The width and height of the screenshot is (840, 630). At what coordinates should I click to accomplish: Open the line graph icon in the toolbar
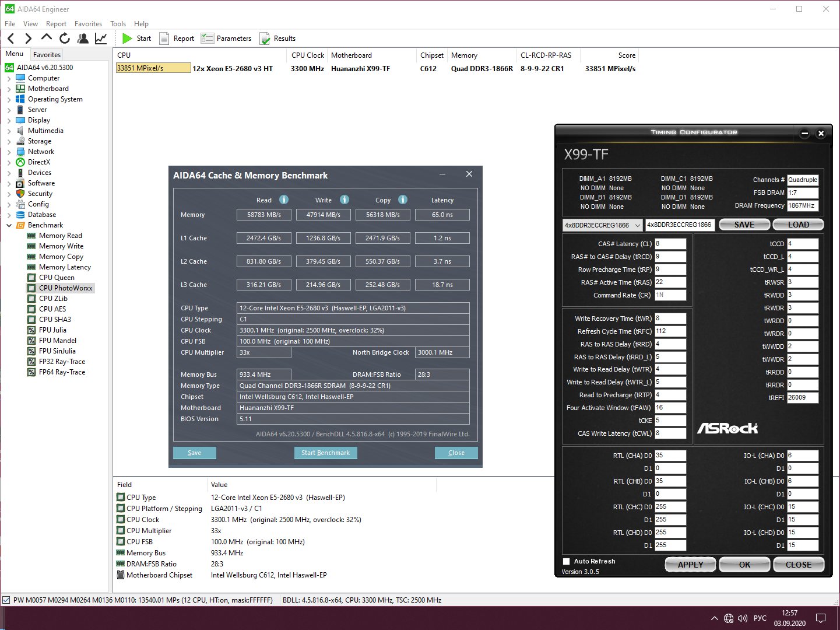101,38
